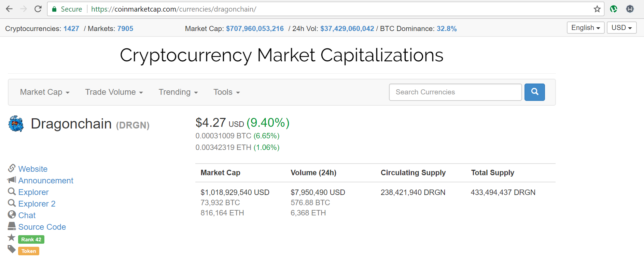The width and height of the screenshot is (644, 257).
Task: Open the Announcement link
Action: [46, 181]
